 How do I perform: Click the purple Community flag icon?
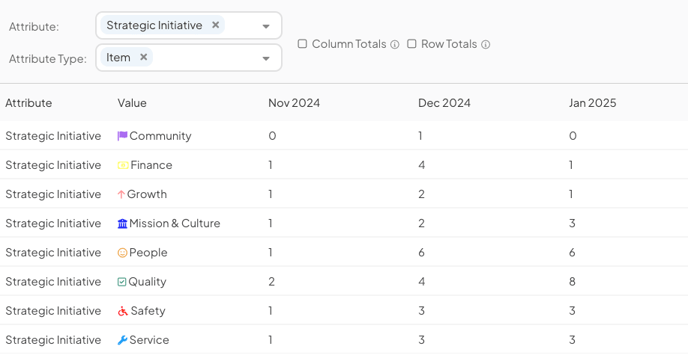click(x=122, y=136)
